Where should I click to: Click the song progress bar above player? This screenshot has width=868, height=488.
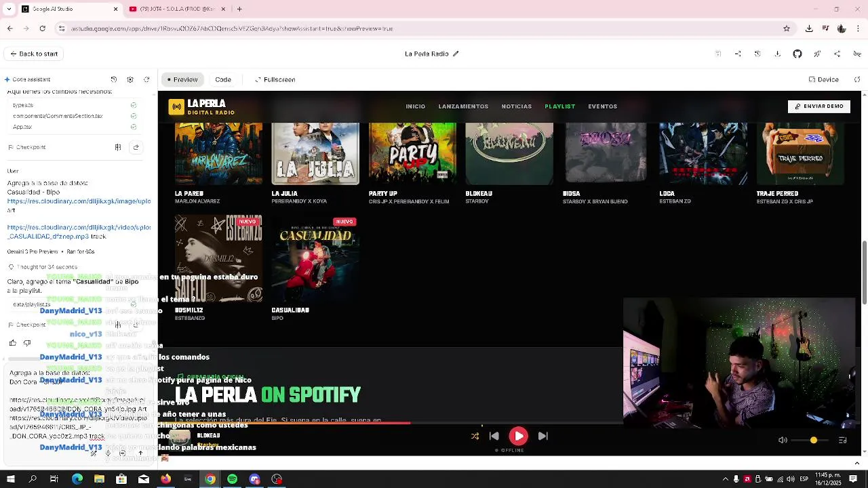(x=391, y=423)
